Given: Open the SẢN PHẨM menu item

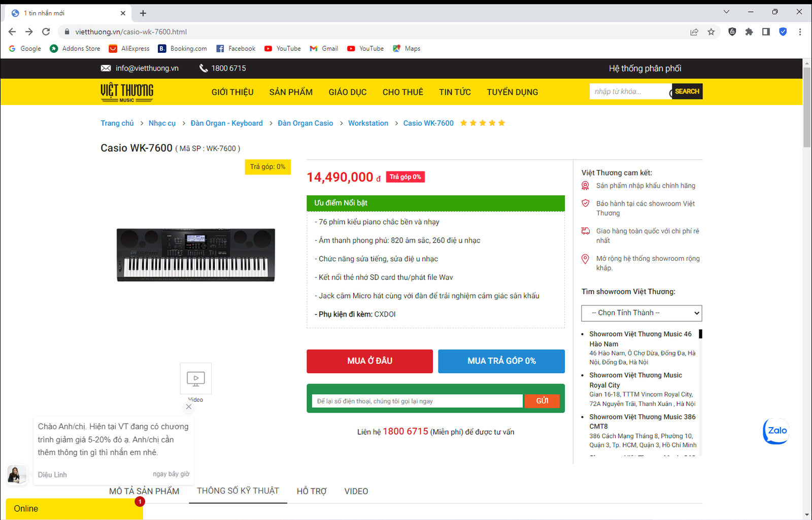Looking at the screenshot, I should click(x=291, y=92).
